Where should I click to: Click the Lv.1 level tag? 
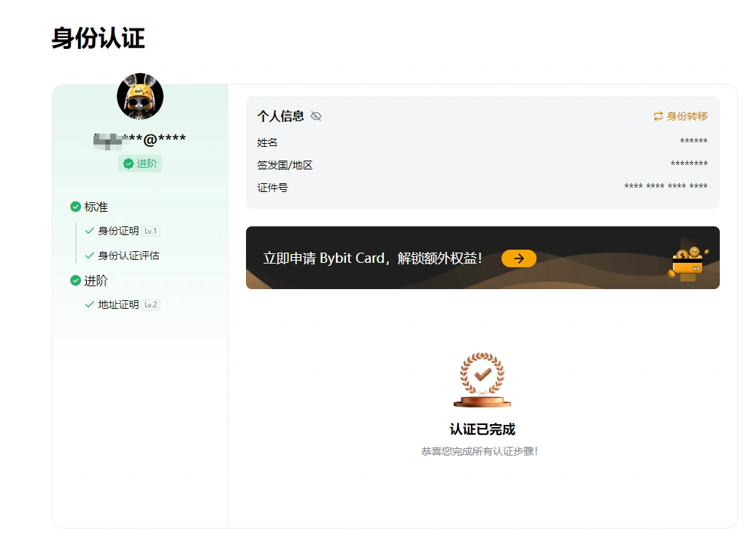click(x=151, y=231)
